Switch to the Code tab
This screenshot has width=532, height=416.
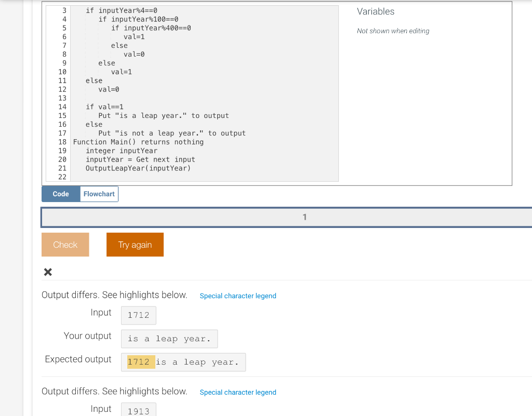tap(60, 194)
